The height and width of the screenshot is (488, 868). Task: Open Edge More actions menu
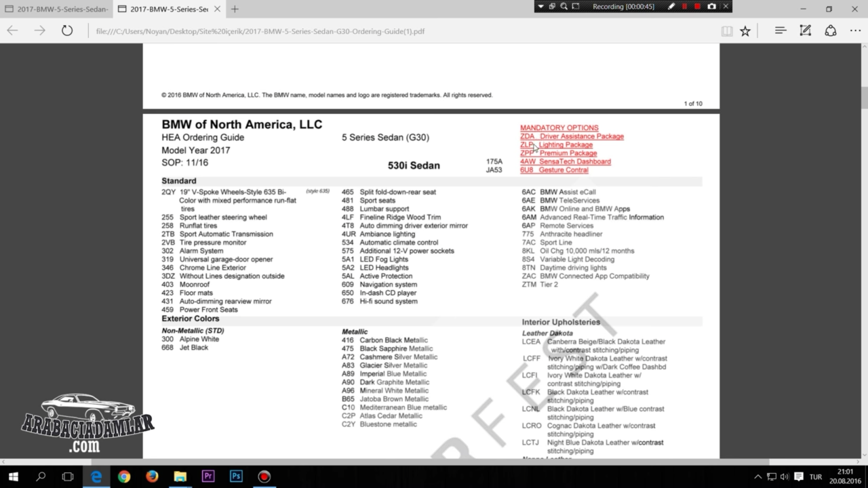[x=855, y=30]
